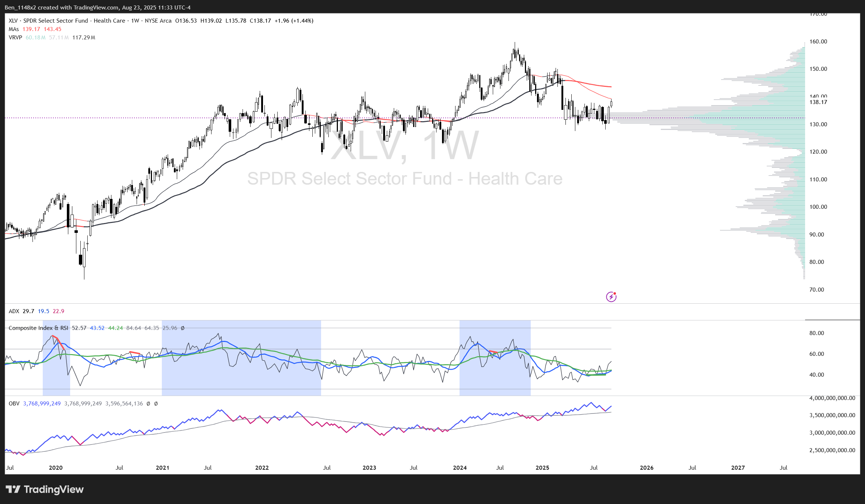Click the large XLV, 1W watermark

click(404, 145)
